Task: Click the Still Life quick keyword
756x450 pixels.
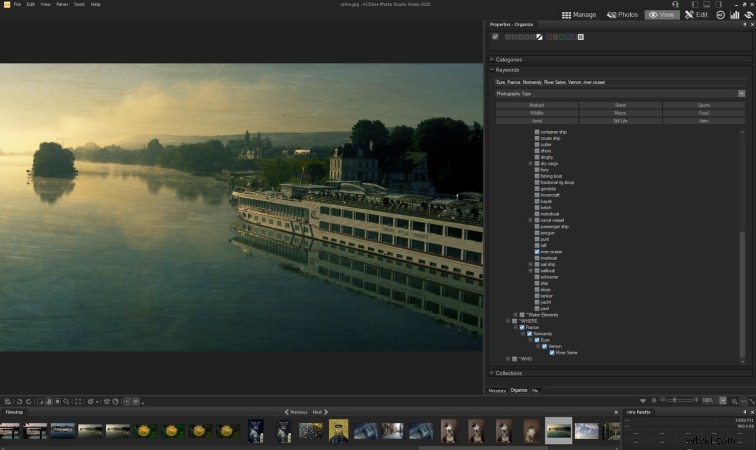Action: tap(620, 121)
